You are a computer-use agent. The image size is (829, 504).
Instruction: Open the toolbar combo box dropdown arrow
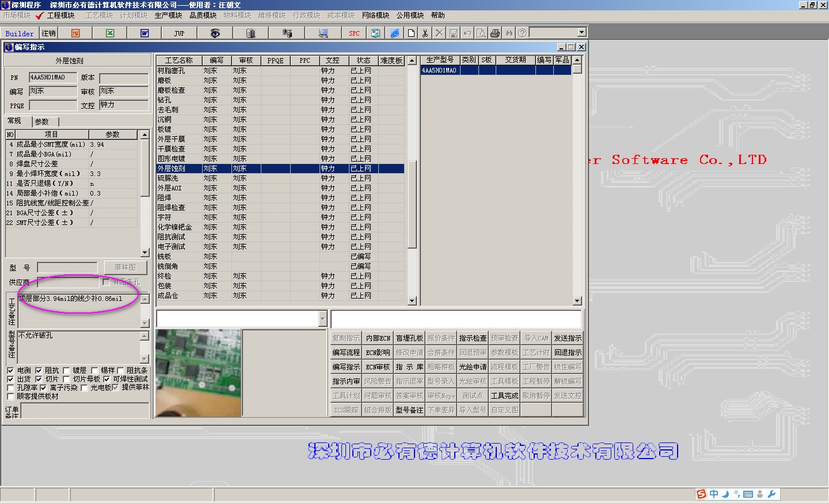[581, 33]
